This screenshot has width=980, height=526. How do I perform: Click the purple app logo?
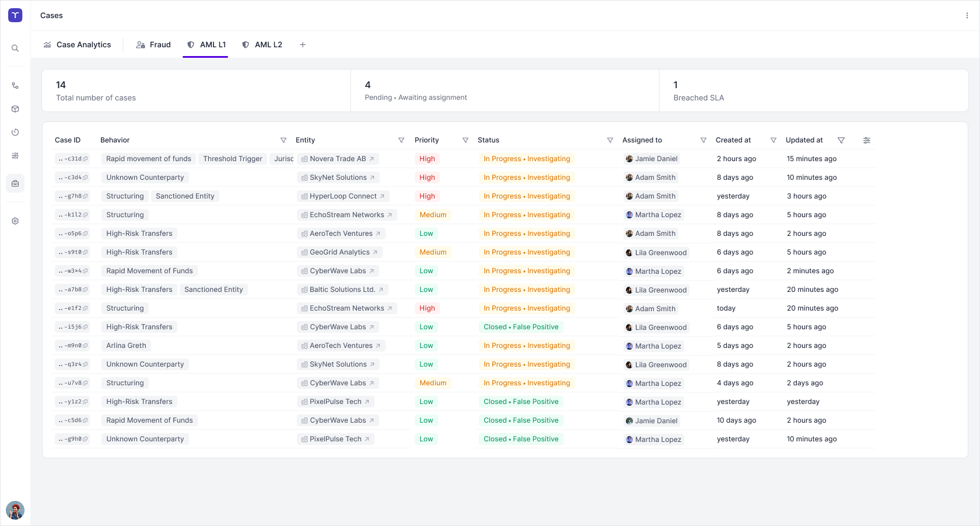(x=15, y=15)
